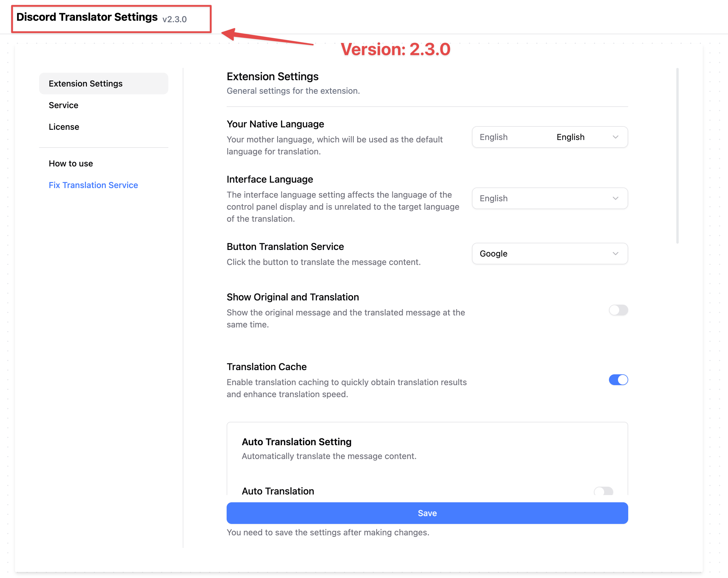728x578 pixels.
Task: Enable Show Original and Translation toggle
Action: 618,310
